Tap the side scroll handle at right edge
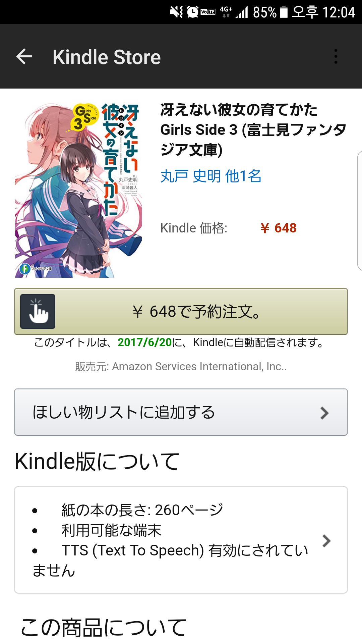 (359, 211)
